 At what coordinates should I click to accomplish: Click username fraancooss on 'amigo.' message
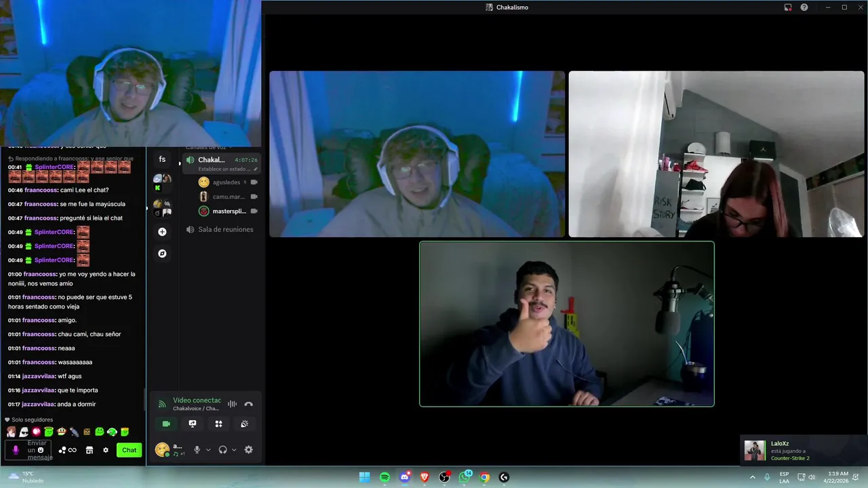tap(39, 320)
